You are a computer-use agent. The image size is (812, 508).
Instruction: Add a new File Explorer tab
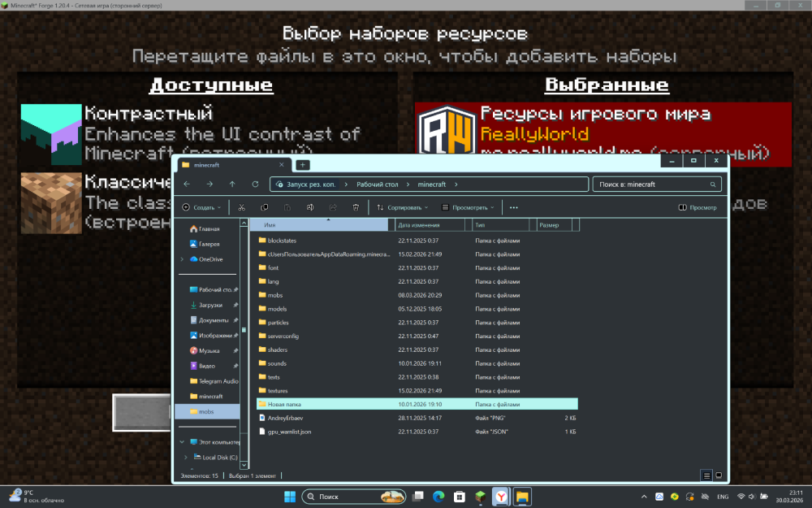pos(302,165)
